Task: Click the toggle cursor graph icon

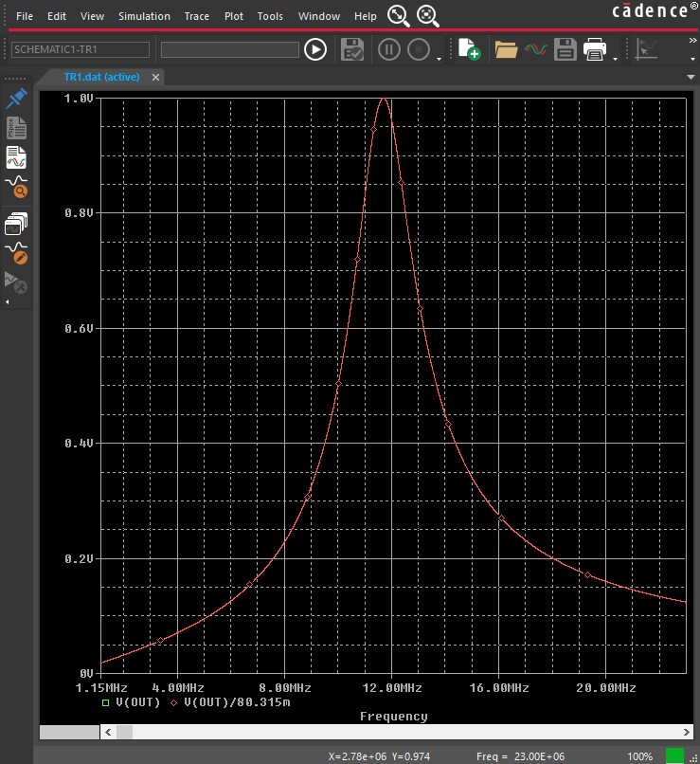Action: point(647,49)
